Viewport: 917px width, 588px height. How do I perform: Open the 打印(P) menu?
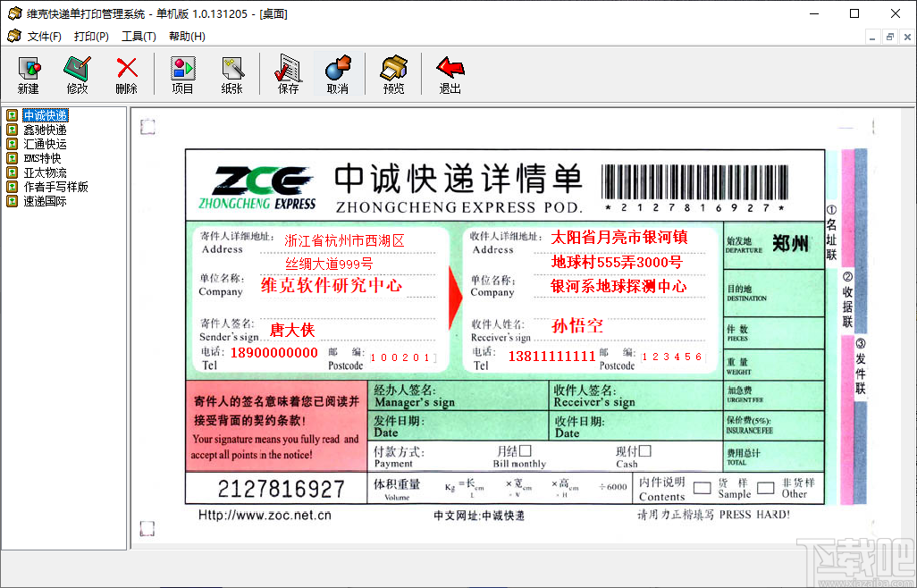(89, 36)
